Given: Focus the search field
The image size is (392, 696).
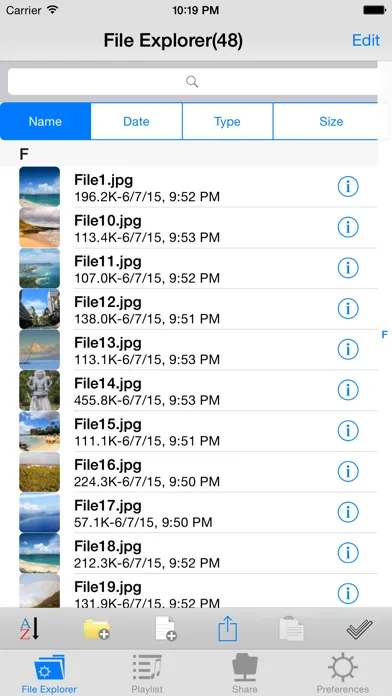Looking at the screenshot, I should pyautogui.click(x=193, y=82).
